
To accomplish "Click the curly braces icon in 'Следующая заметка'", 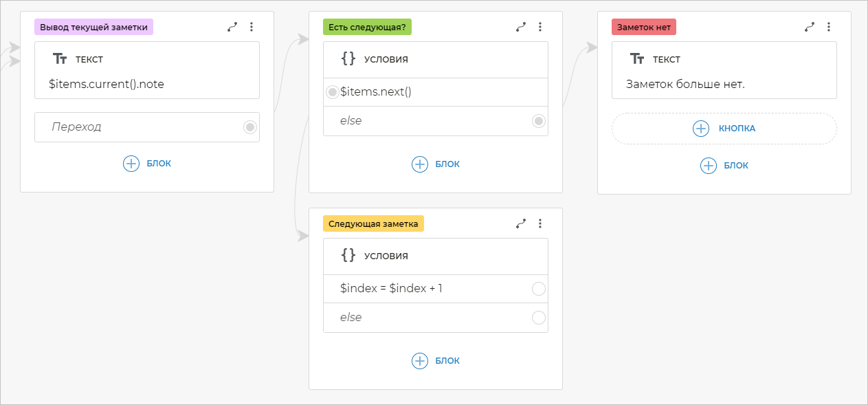I will click(x=348, y=256).
